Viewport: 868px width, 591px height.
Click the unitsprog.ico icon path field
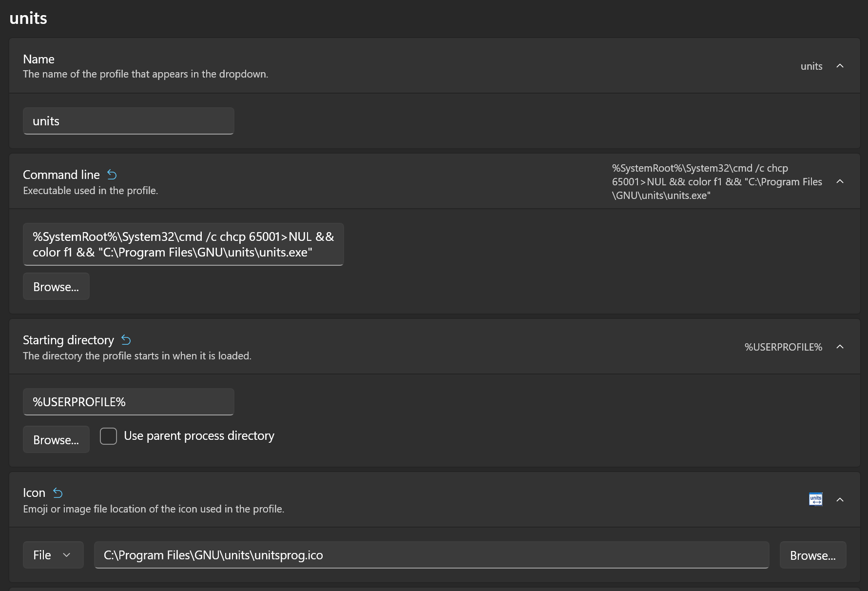[x=431, y=555]
